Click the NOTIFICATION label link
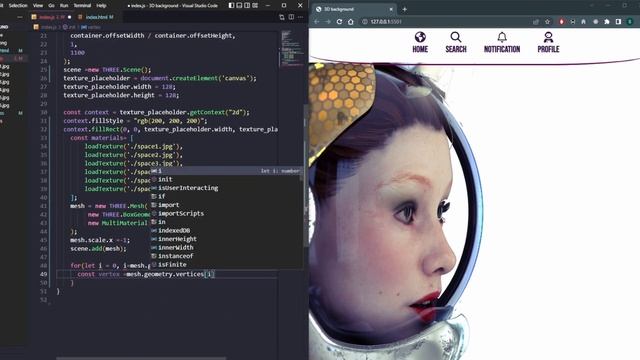The image size is (640, 360). pyautogui.click(x=502, y=49)
